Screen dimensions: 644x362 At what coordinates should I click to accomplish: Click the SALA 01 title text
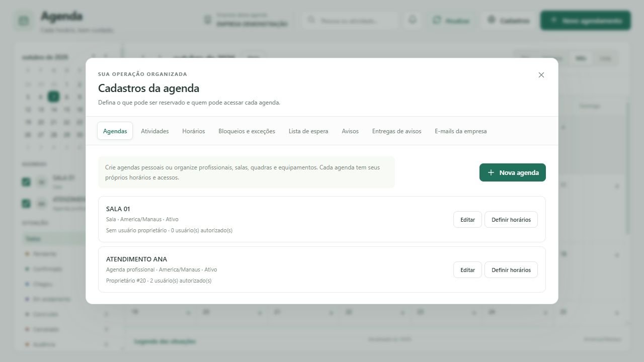tap(118, 209)
